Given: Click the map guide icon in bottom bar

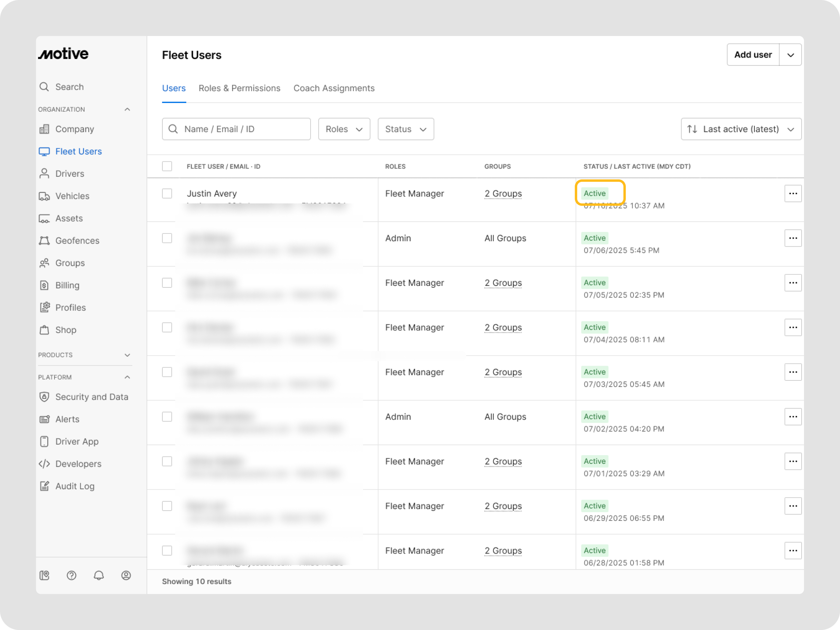Looking at the screenshot, I should tap(44, 575).
